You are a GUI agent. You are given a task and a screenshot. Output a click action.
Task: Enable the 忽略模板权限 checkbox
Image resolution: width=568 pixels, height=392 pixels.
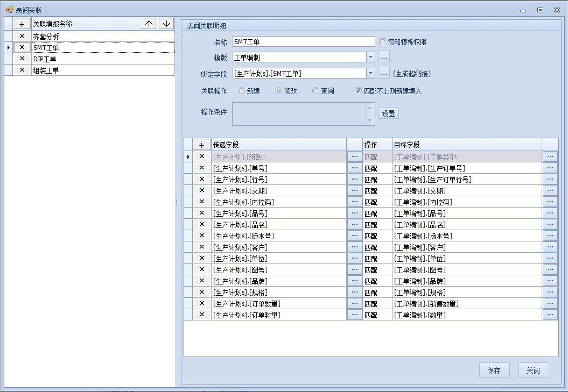click(x=383, y=42)
